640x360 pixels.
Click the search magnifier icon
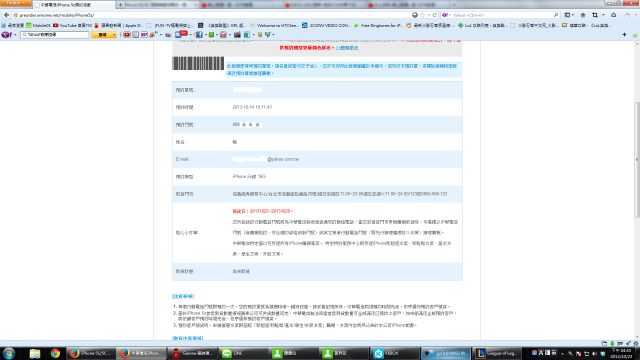click(556, 15)
